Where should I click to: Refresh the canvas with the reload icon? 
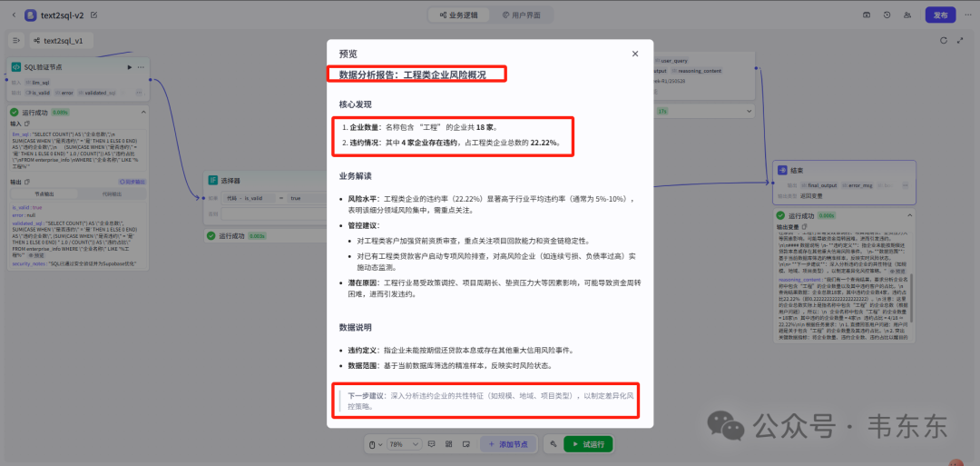pyautogui.click(x=945, y=41)
